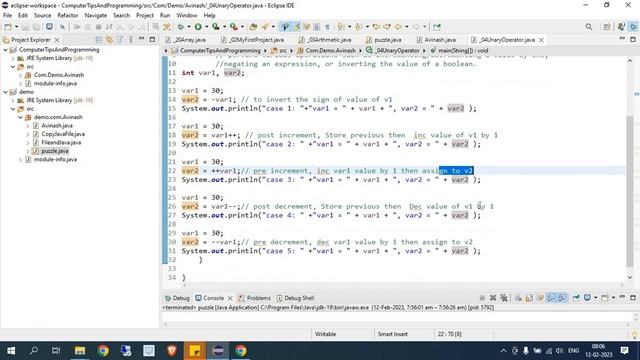
Task: Open the Window menu
Action: [x=187, y=15]
